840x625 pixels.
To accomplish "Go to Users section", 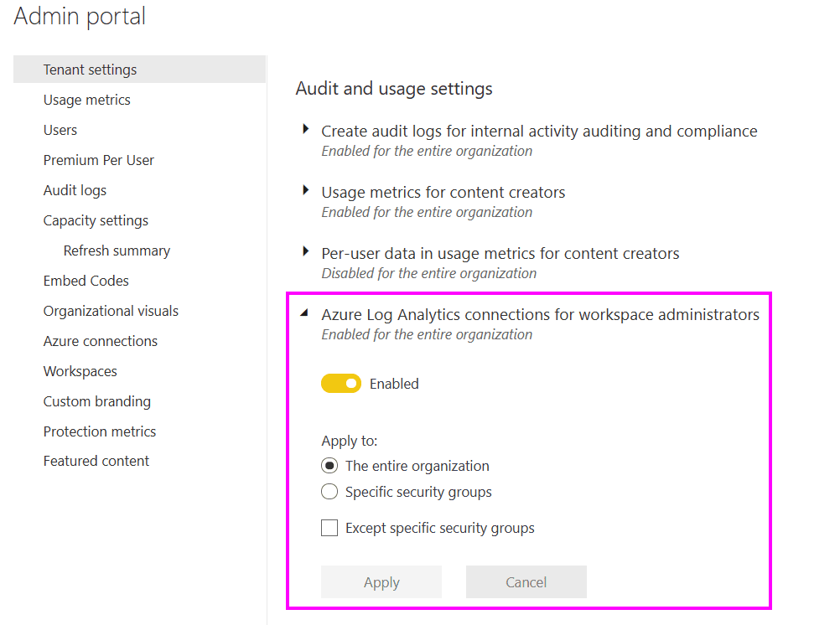I will coord(60,130).
